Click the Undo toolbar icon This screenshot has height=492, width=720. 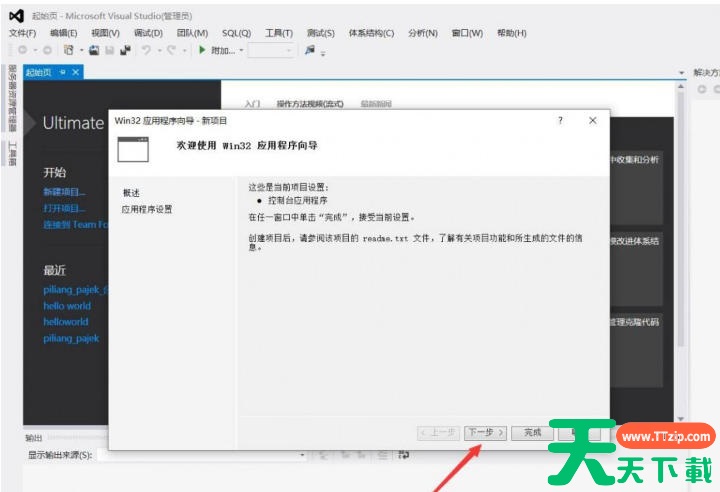(146, 50)
